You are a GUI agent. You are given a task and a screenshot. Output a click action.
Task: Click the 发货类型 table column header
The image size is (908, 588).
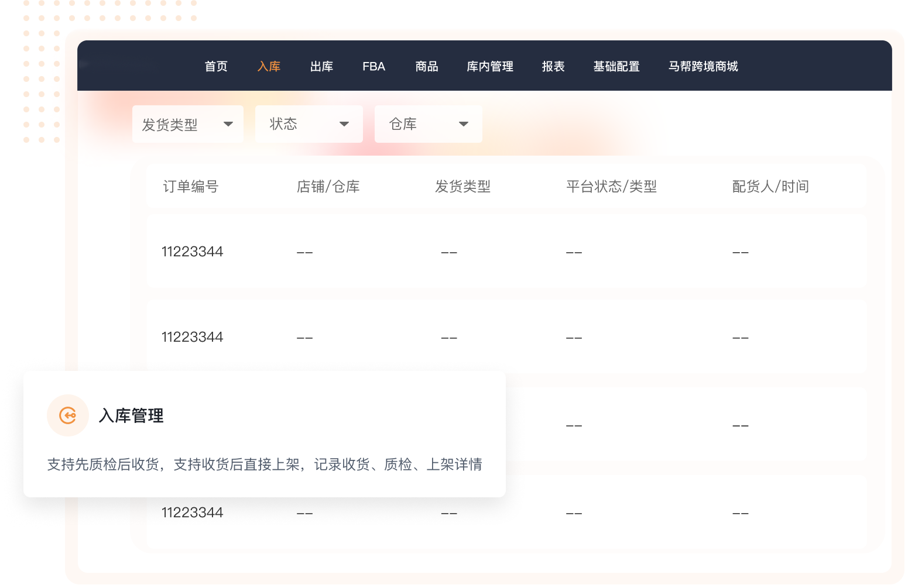tap(462, 187)
